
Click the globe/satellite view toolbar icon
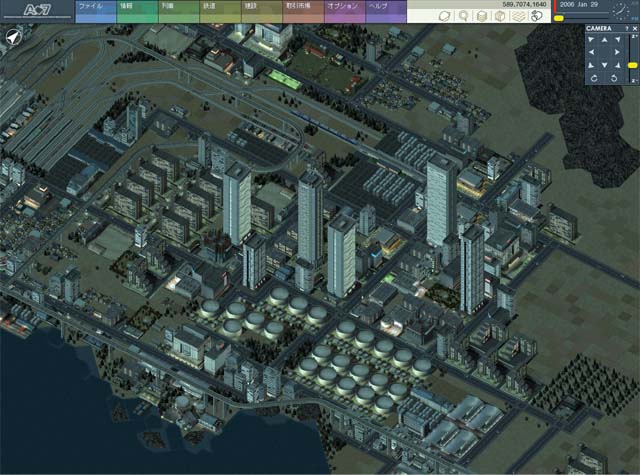tap(444, 16)
